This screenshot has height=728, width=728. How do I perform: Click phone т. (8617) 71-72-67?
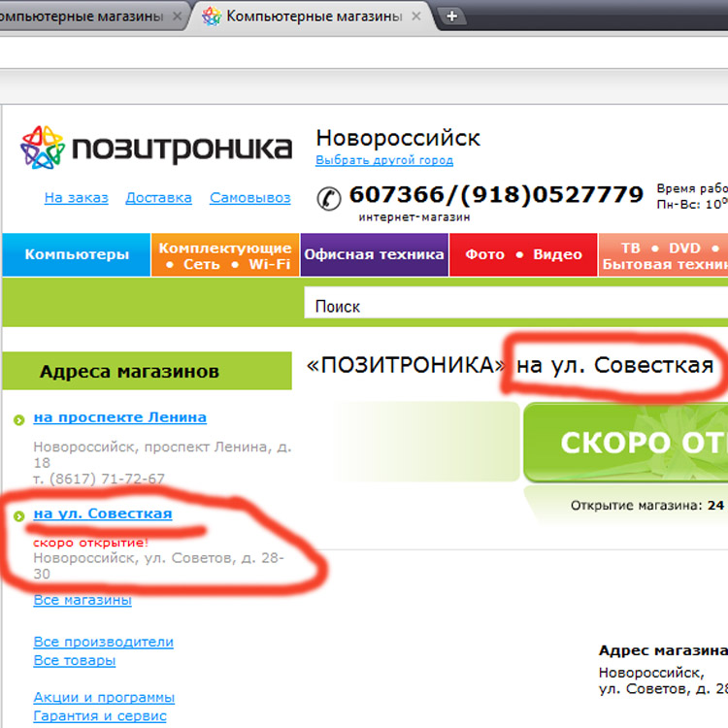(x=99, y=479)
